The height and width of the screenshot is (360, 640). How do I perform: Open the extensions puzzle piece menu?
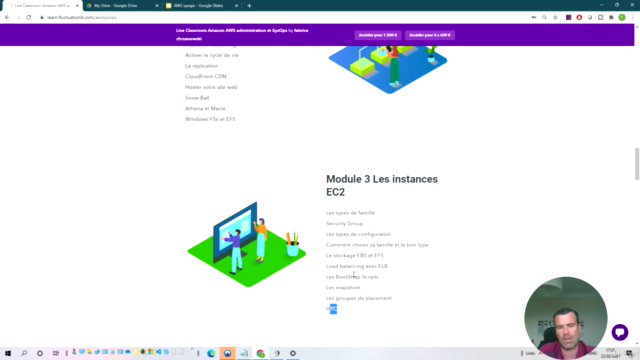(x=611, y=18)
